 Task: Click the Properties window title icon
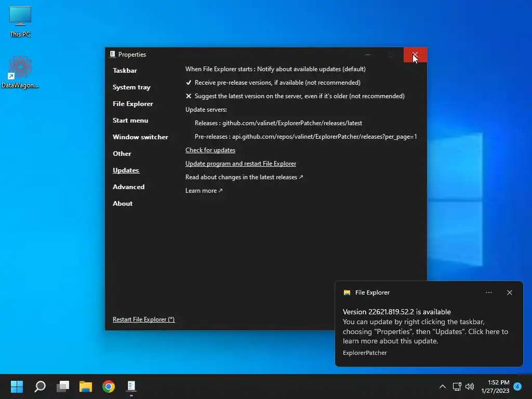pos(113,54)
